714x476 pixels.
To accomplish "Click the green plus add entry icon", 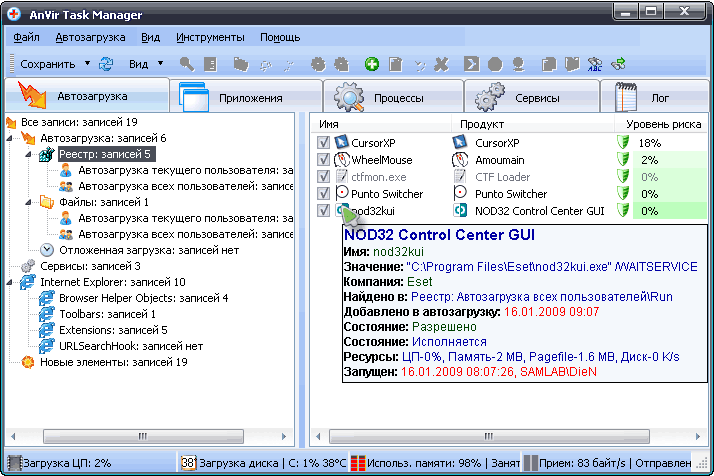I will pos(372,64).
